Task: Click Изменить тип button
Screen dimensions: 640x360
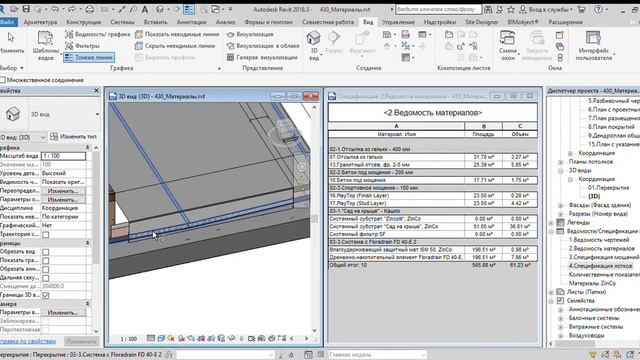Action: pyautogui.click(x=73, y=136)
